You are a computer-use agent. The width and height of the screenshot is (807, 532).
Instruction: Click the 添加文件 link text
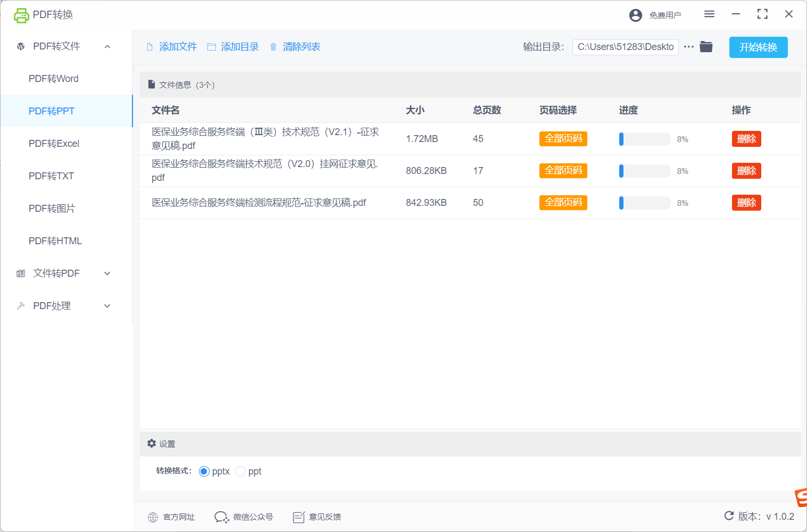[178, 47]
